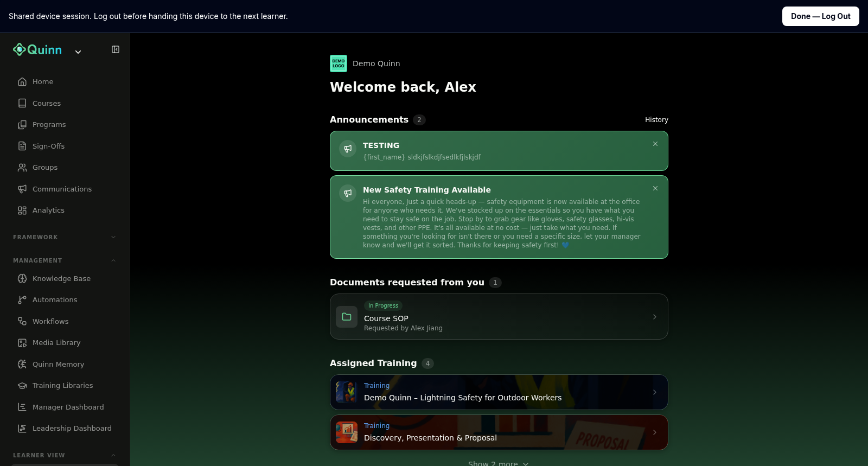This screenshot has width=868, height=466.
Task: Click the Sign-Offs document icon
Action: click(x=22, y=146)
